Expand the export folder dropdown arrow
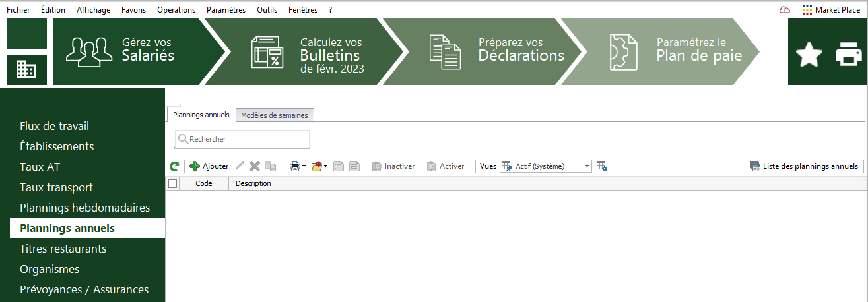 click(x=325, y=166)
